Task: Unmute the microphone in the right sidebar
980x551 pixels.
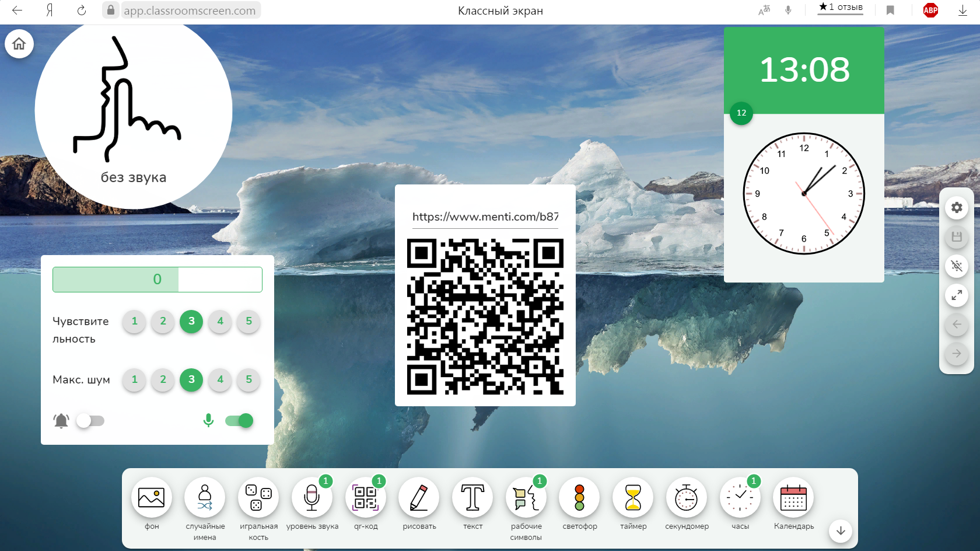Action: tap(957, 266)
